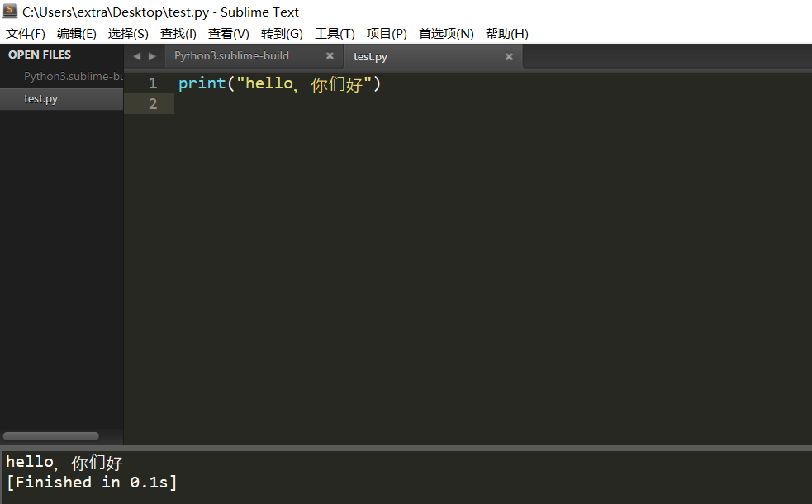Click line number 1 in the gutter
The width and height of the screenshot is (812, 504).
tap(153, 83)
